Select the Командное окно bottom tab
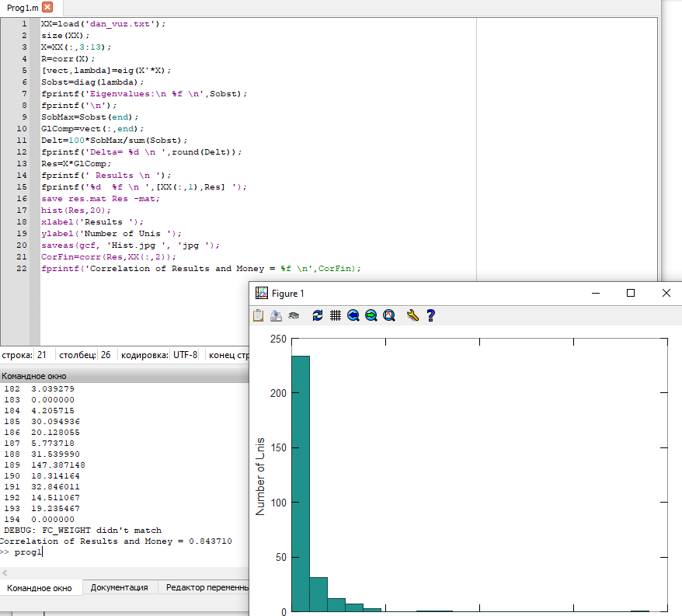Viewport: 682px width, 616px height. (40, 588)
